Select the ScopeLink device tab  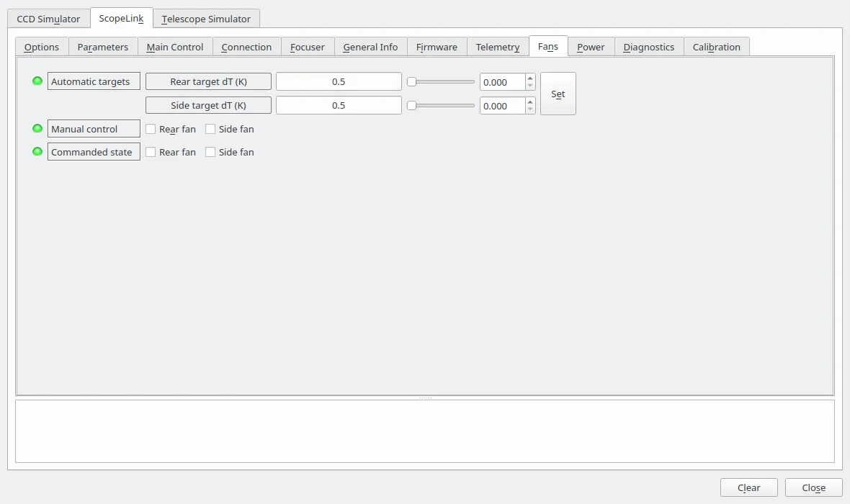pyautogui.click(x=122, y=18)
